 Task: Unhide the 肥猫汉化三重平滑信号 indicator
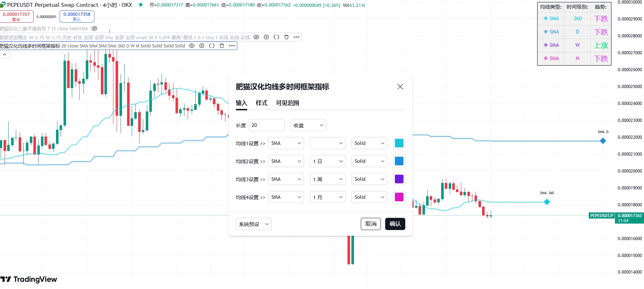(x=94, y=28)
